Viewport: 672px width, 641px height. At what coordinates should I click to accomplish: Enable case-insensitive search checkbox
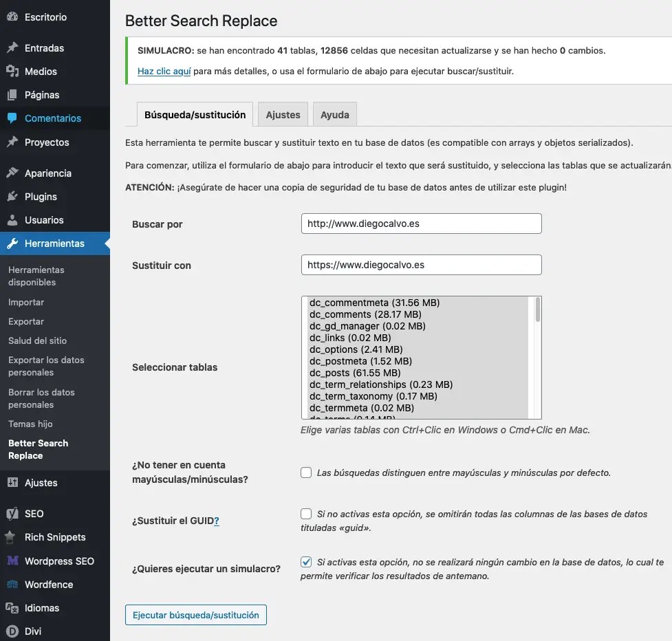[306, 472]
